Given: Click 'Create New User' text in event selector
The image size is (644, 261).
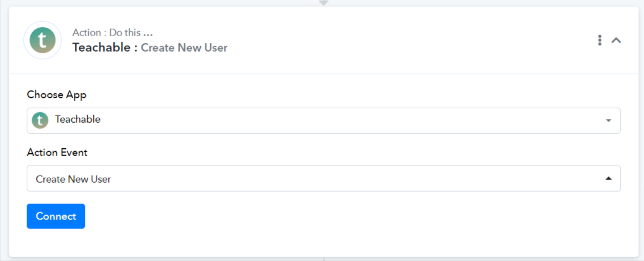Looking at the screenshot, I should click(x=74, y=179).
